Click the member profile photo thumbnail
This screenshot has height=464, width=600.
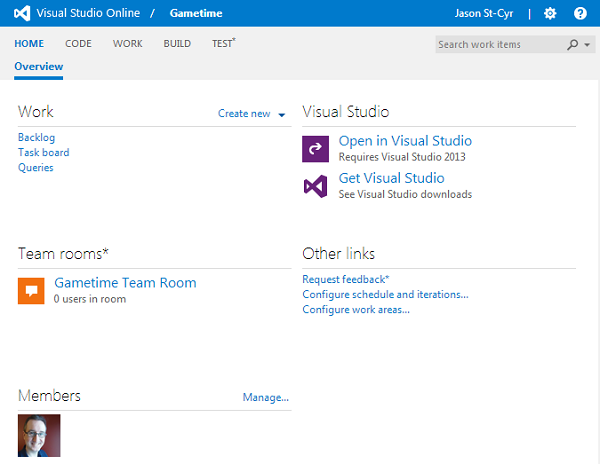[39, 435]
